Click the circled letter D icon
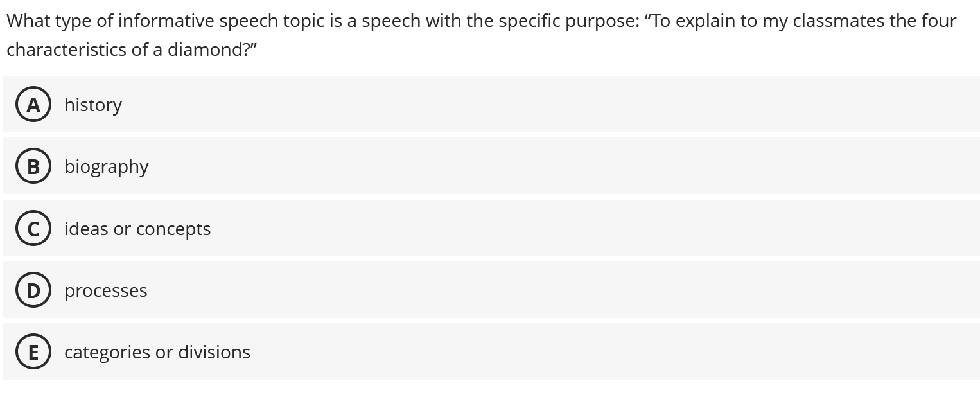 [33, 290]
